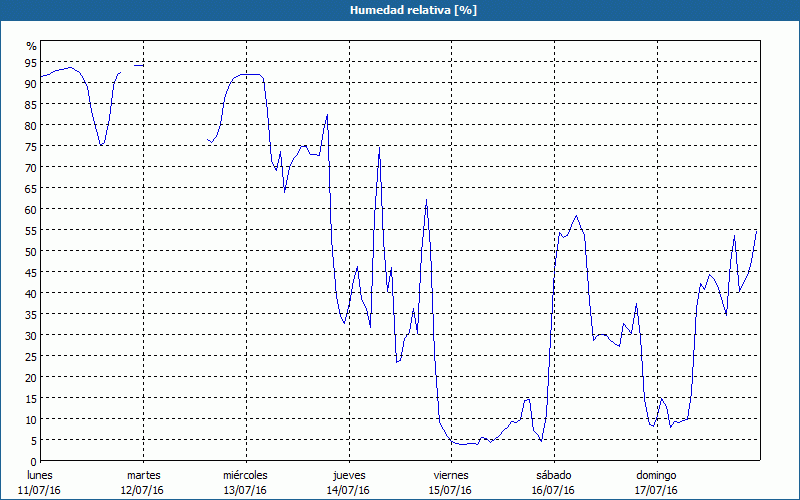Select the 'martes' day label
800x500 pixels.
[x=143, y=474]
